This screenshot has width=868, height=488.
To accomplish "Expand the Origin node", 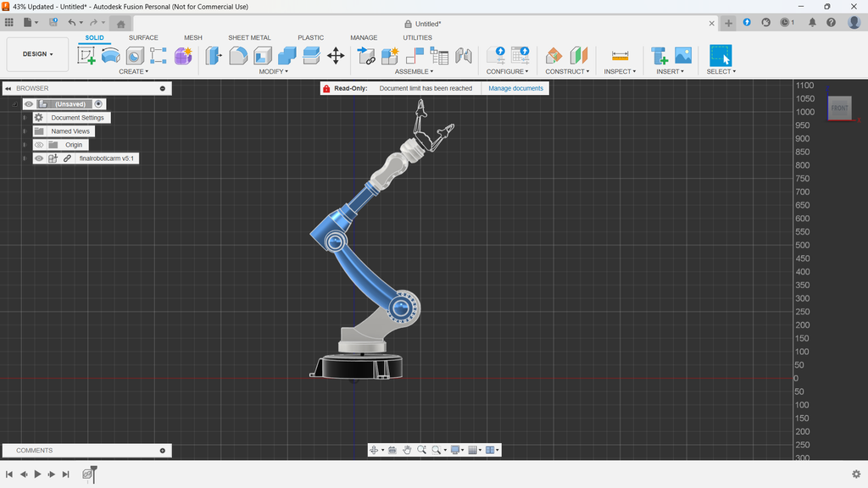I will click(x=25, y=145).
